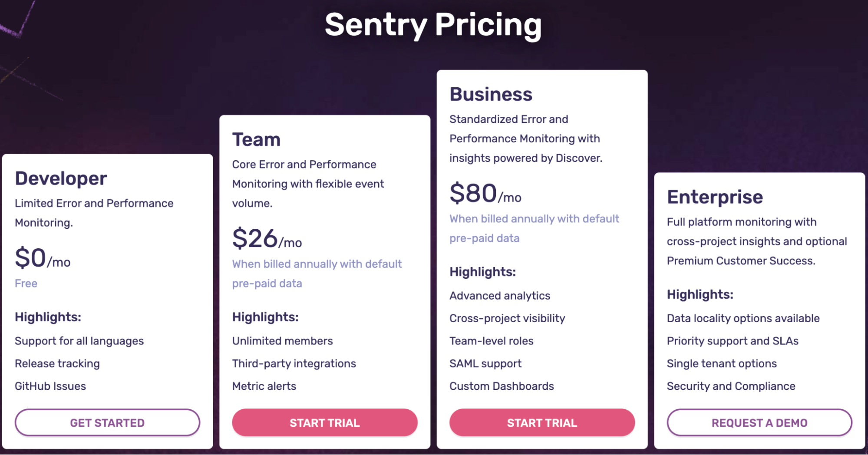Click the $80/mo price label
The height and width of the screenshot is (455, 868).
(485, 194)
